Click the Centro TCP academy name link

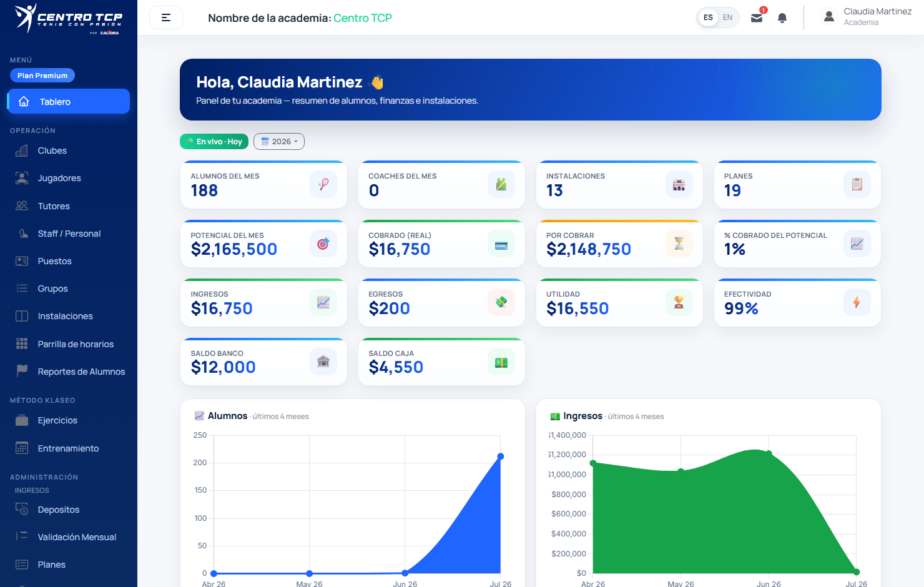point(363,18)
